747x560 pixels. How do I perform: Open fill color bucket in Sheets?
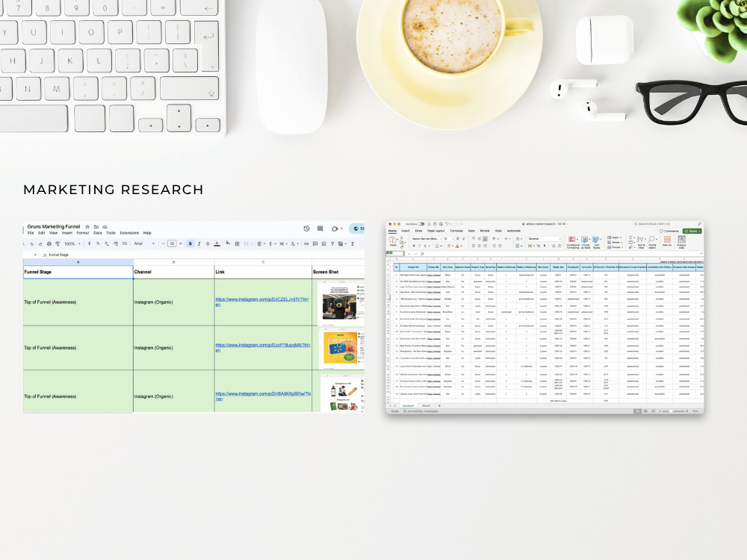pyautogui.click(x=228, y=243)
